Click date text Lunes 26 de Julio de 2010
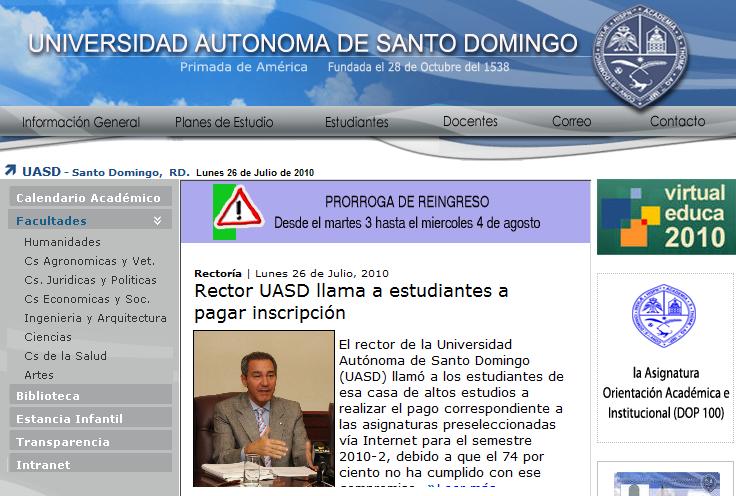Viewport: 736px width, 496px height. [255, 172]
